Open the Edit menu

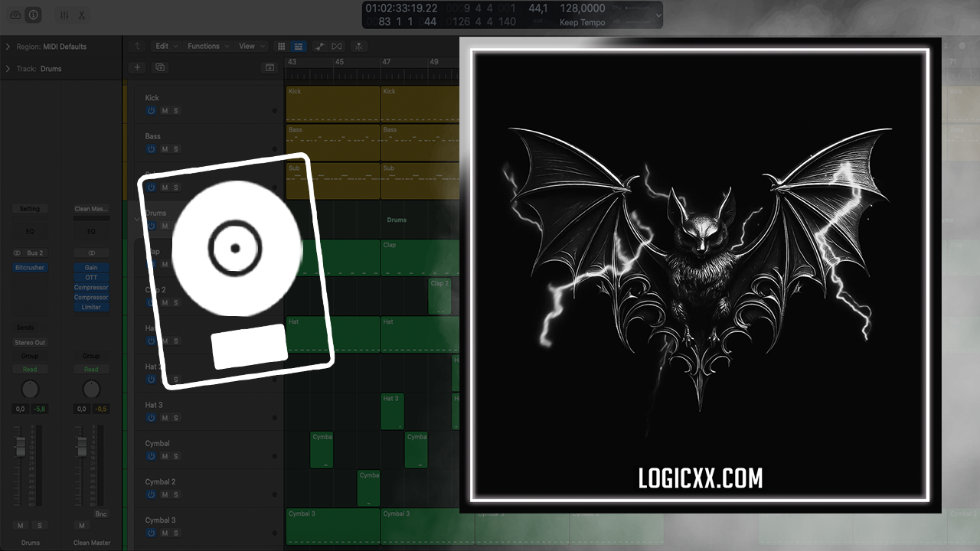[165, 47]
